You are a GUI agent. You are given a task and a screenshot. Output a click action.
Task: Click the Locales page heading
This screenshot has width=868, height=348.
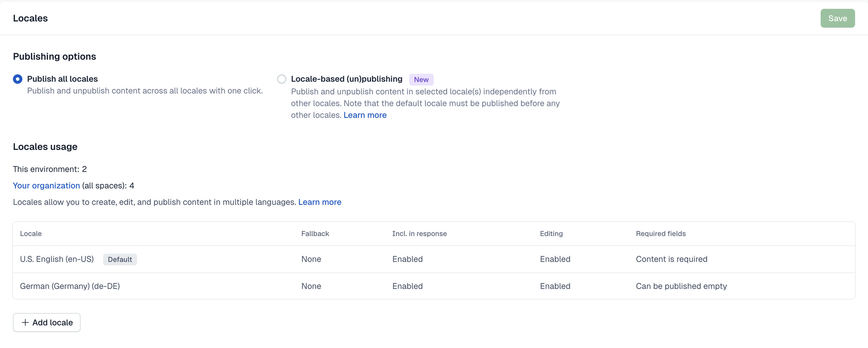(30, 18)
